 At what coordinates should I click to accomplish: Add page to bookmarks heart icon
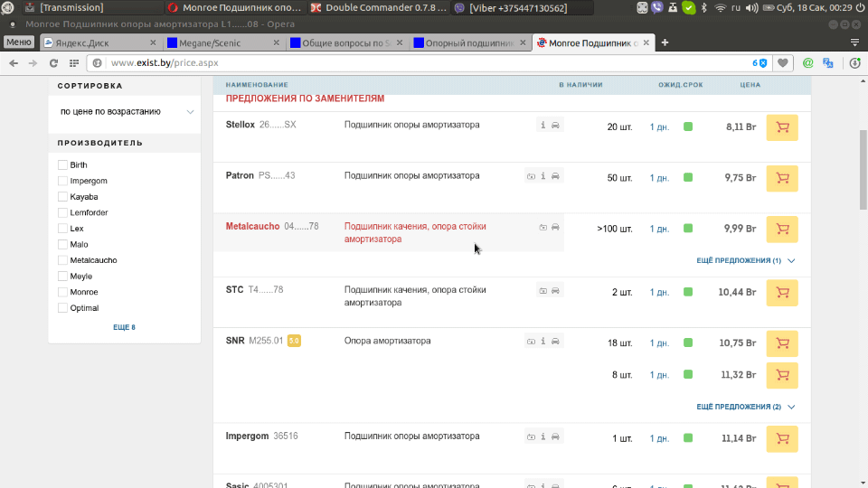click(783, 63)
